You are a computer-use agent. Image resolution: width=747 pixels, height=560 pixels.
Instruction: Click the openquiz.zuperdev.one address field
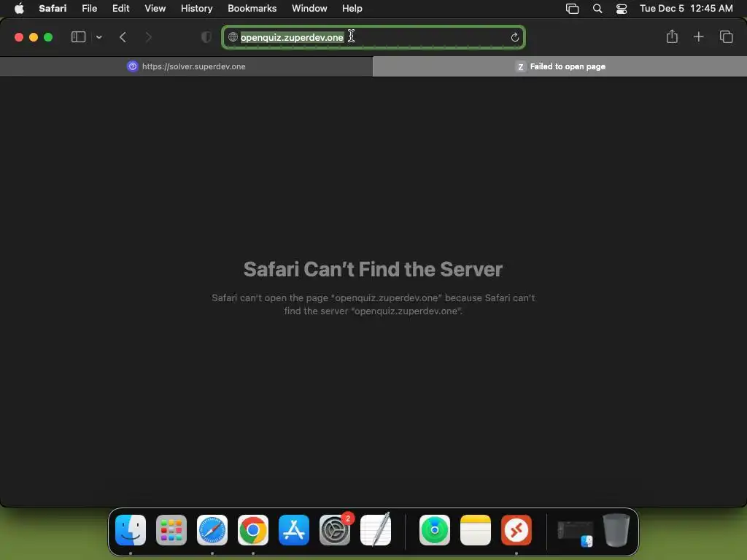(x=373, y=37)
